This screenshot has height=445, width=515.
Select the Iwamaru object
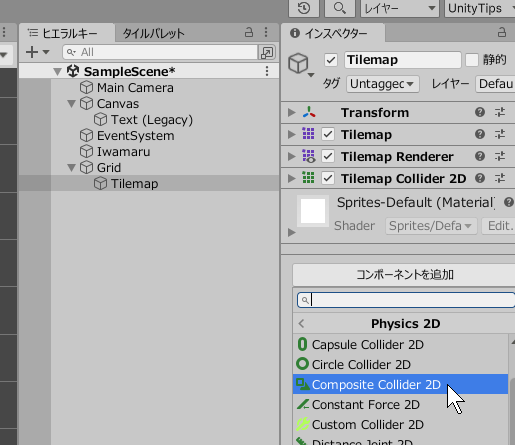tap(115, 152)
